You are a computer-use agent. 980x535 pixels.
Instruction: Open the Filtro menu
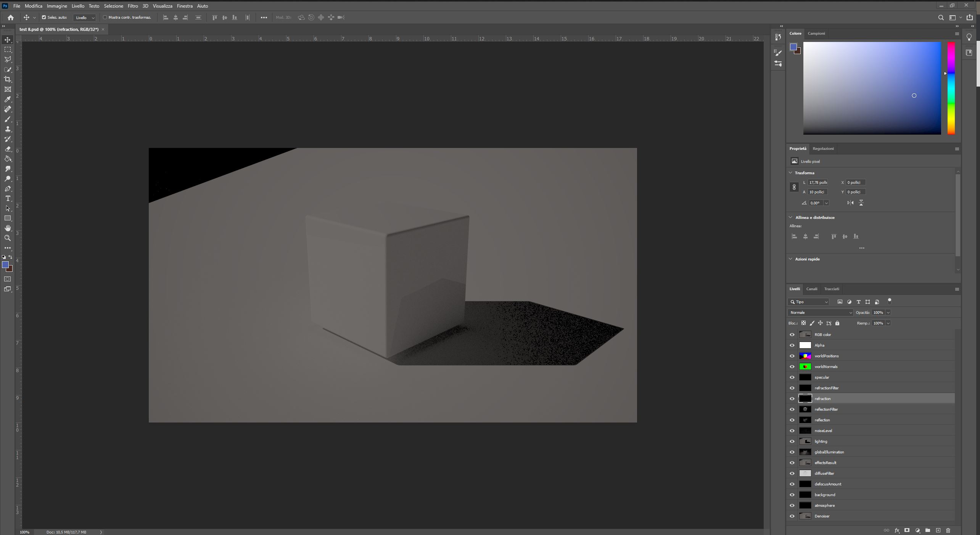pos(133,6)
